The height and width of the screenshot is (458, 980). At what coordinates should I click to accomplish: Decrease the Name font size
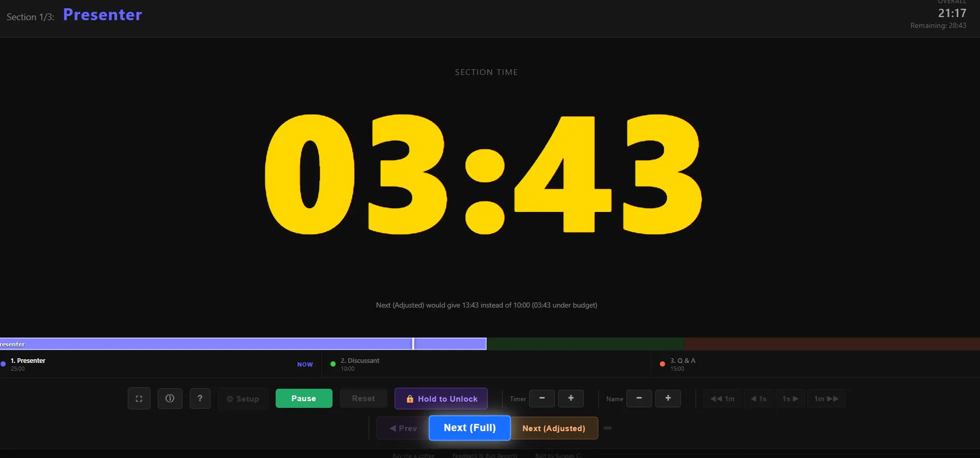click(x=639, y=398)
